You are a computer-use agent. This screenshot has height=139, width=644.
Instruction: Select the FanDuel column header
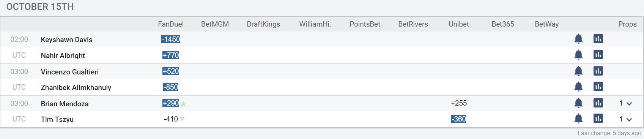[x=171, y=24]
